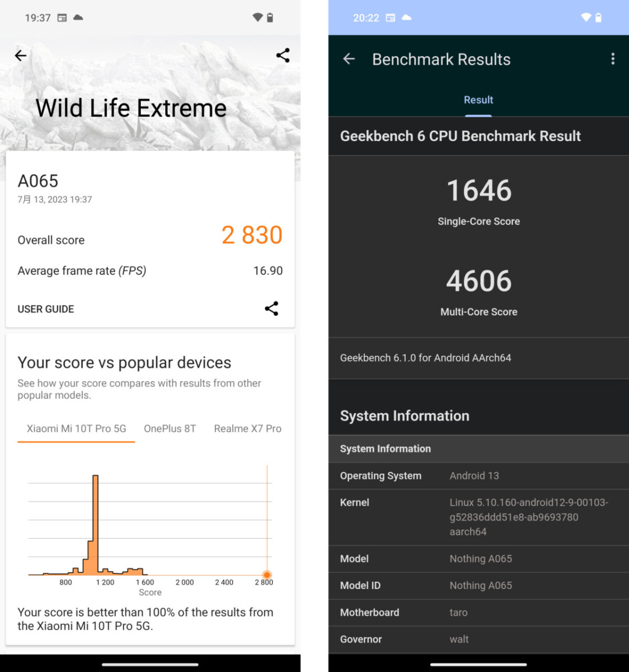Tap the Benchmark Results title
This screenshot has height=672, width=629.
[x=442, y=59]
